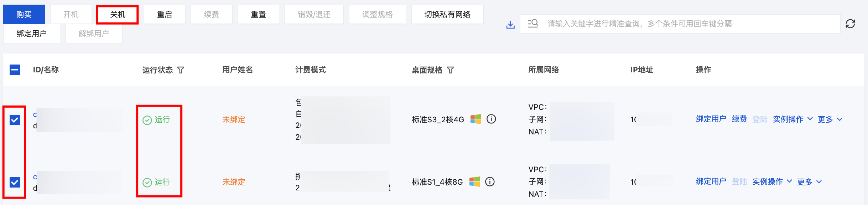
Task: Click 续费 link in first row
Action: (x=739, y=119)
